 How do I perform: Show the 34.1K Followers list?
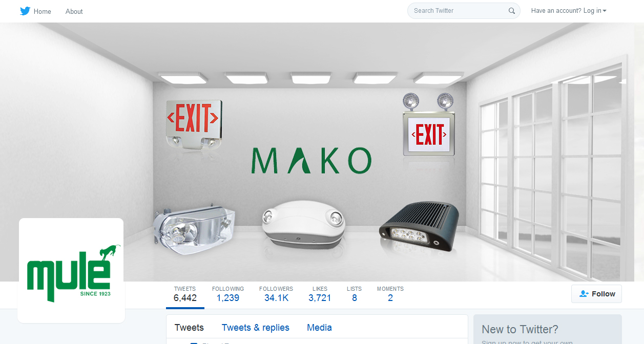276,294
